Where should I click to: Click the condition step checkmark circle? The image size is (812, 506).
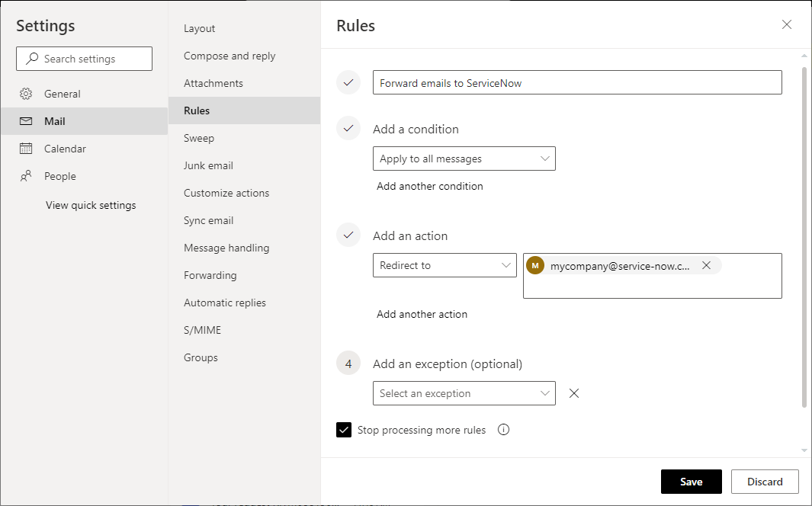coord(348,128)
